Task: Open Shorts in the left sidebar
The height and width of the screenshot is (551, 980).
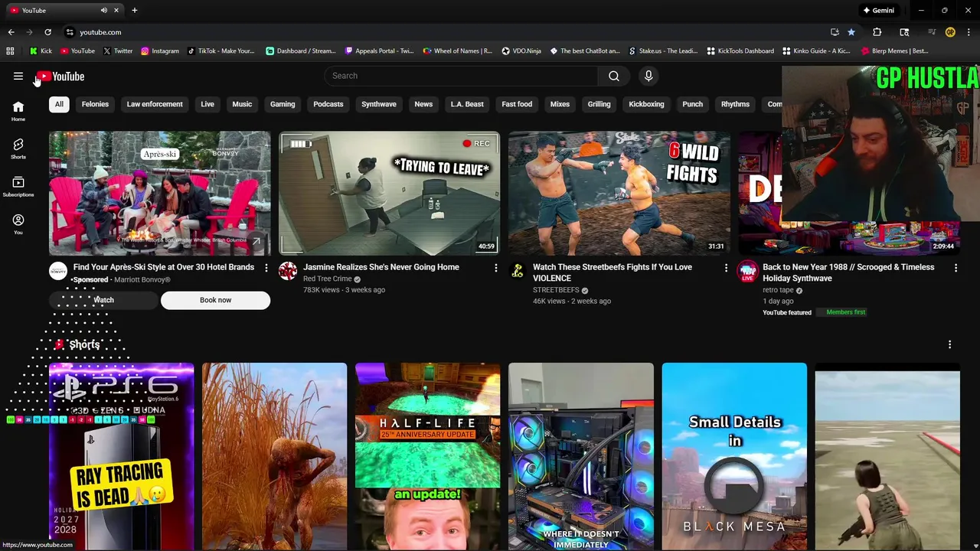Action: pyautogui.click(x=18, y=148)
